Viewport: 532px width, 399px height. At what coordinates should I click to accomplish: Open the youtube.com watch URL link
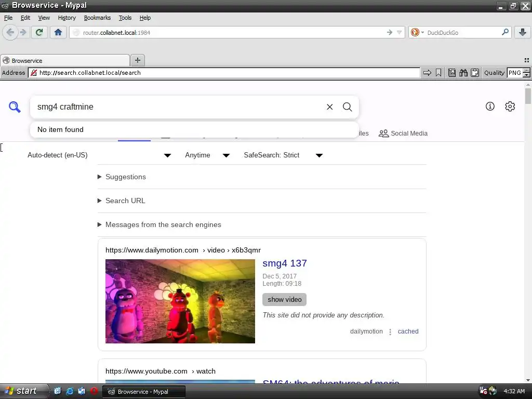coord(160,371)
